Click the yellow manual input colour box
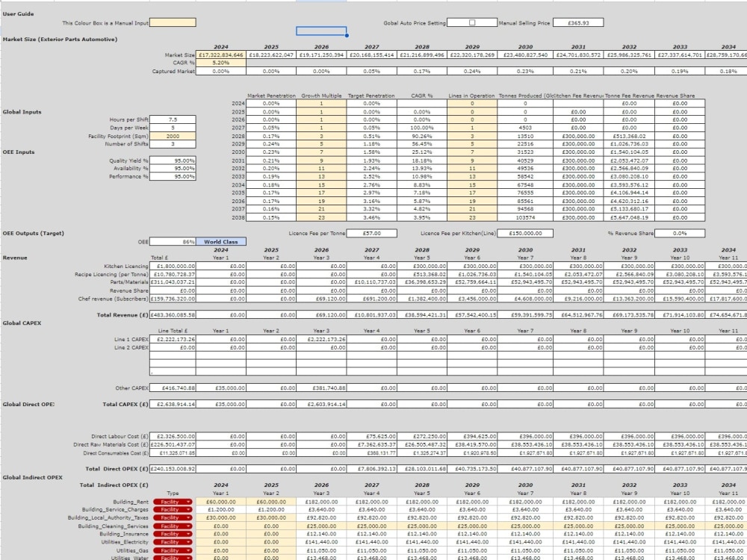747x560 pixels. [x=173, y=22]
